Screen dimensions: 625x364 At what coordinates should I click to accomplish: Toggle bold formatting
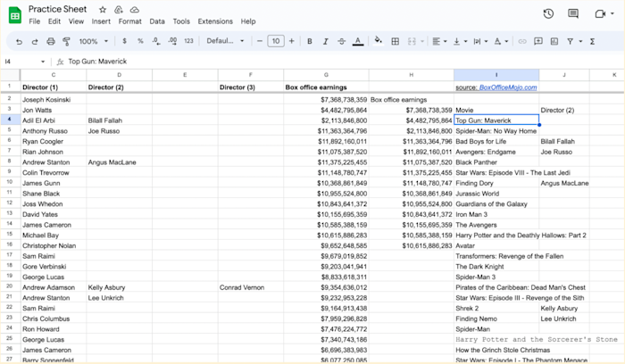click(x=309, y=41)
